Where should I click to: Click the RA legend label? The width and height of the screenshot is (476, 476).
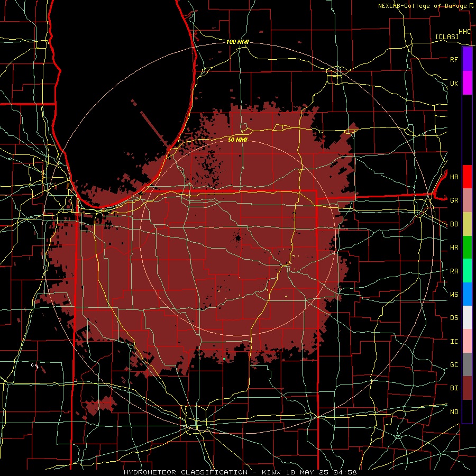pos(454,271)
